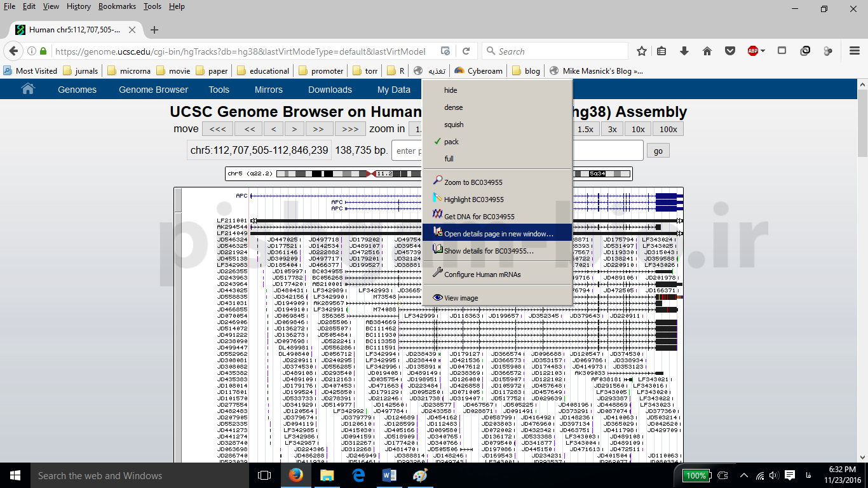
Task: Bookmark this page with star icon
Action: pyautogui.click(x=642, y=51)
